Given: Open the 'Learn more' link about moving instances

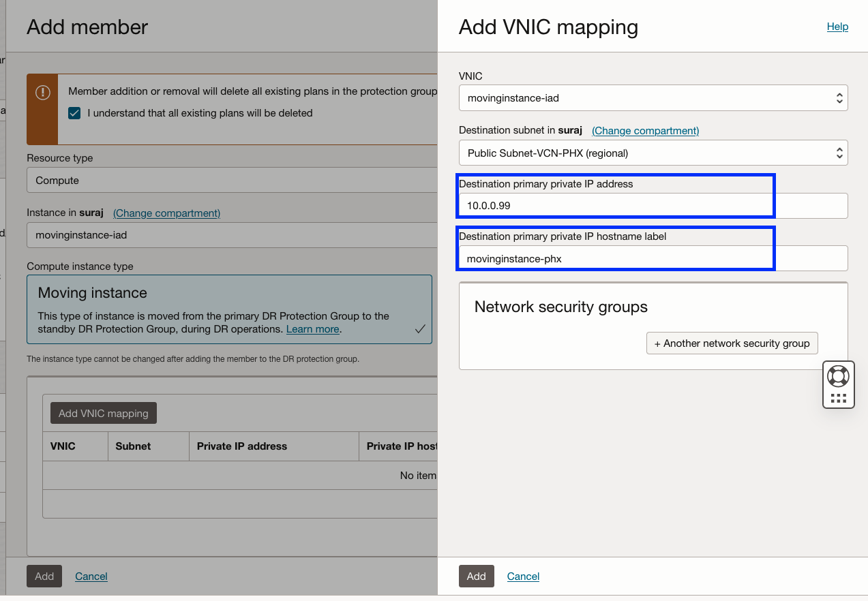Looking at the screenshot, I should 312,329.
